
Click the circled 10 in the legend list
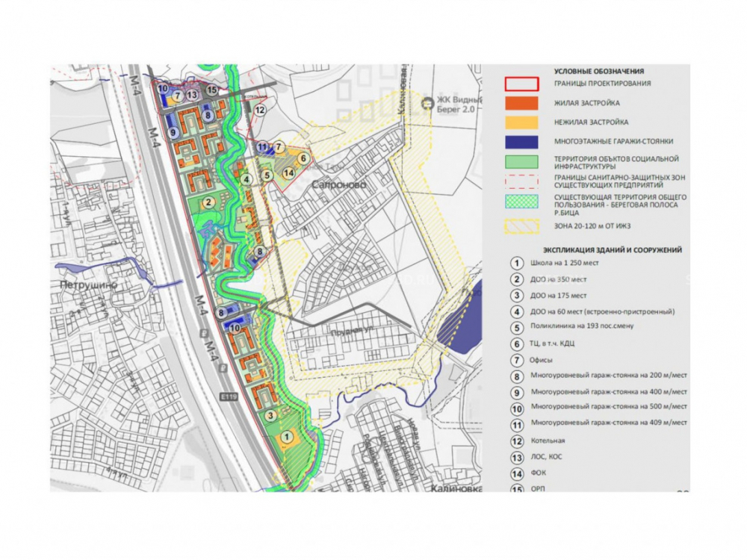pyautogui.click(x=516, y=408)
